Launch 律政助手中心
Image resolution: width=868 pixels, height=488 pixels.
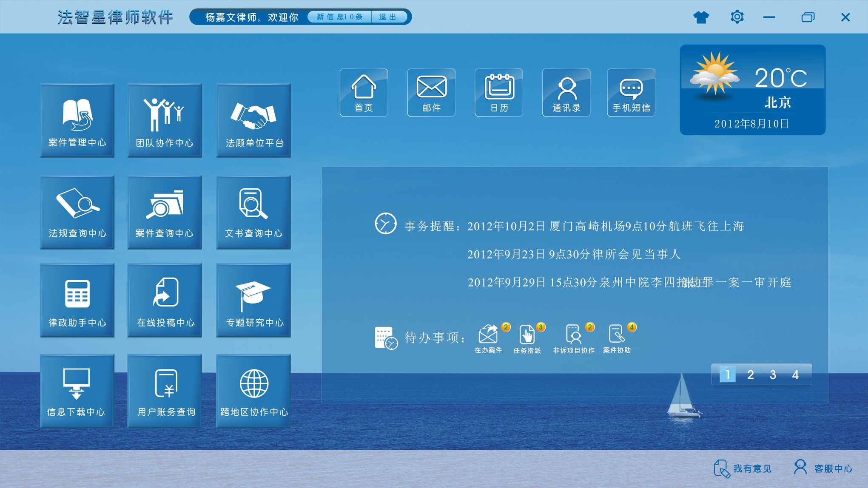[77, 301]
